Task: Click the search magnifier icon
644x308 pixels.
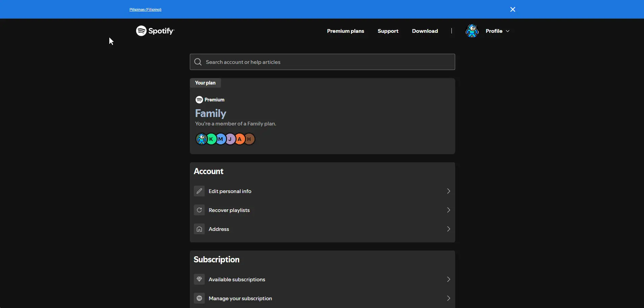Action: [x=198, y=62]
